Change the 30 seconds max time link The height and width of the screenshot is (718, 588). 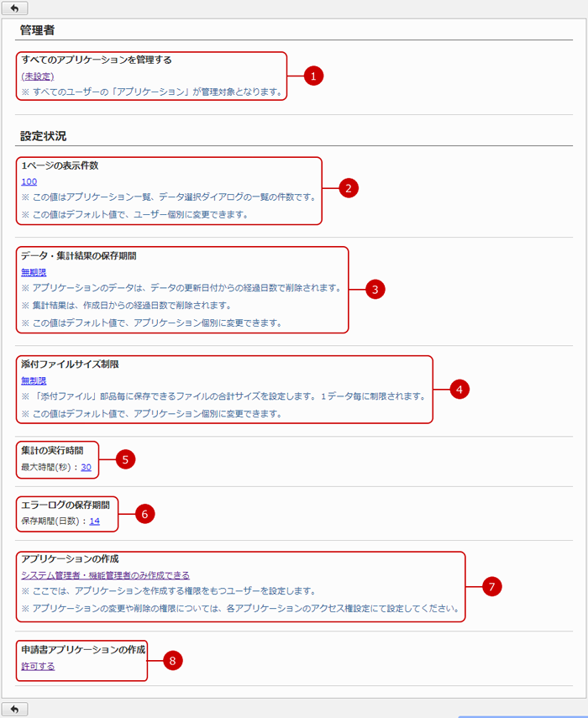click(x=86, y=467)
